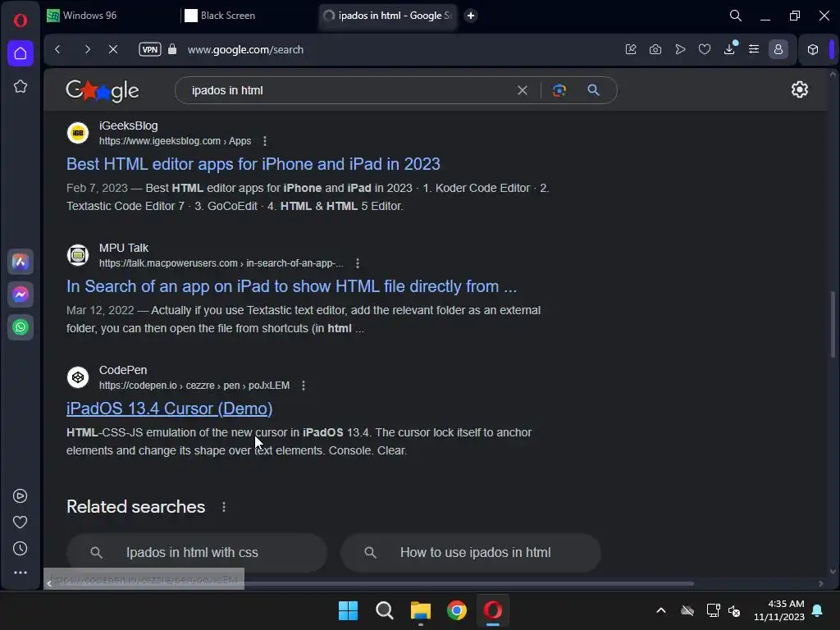Open the tab search magnifier icon
The height and width of the screenshot is (630, 840).
point(736,16)
